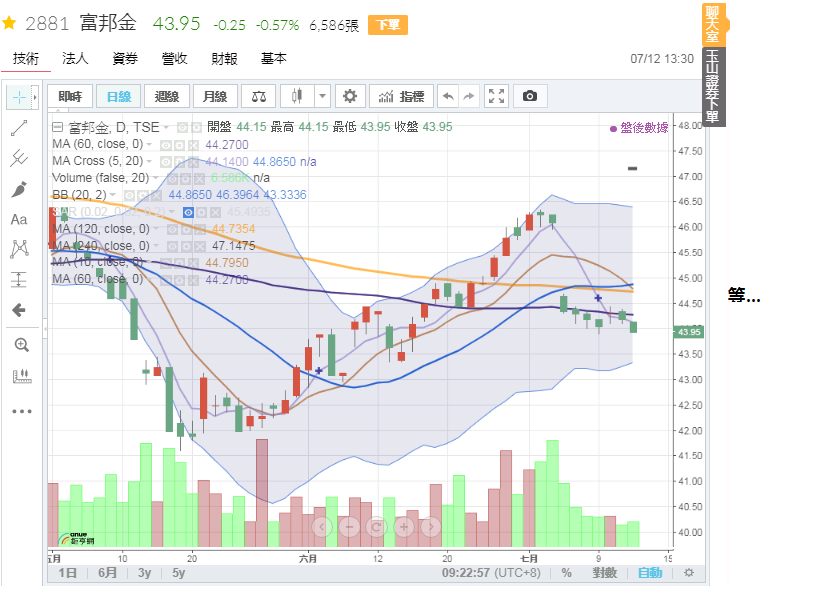Select the trend line drawing tool
Screen dimensions: 830x600
[x=19, y=128]
